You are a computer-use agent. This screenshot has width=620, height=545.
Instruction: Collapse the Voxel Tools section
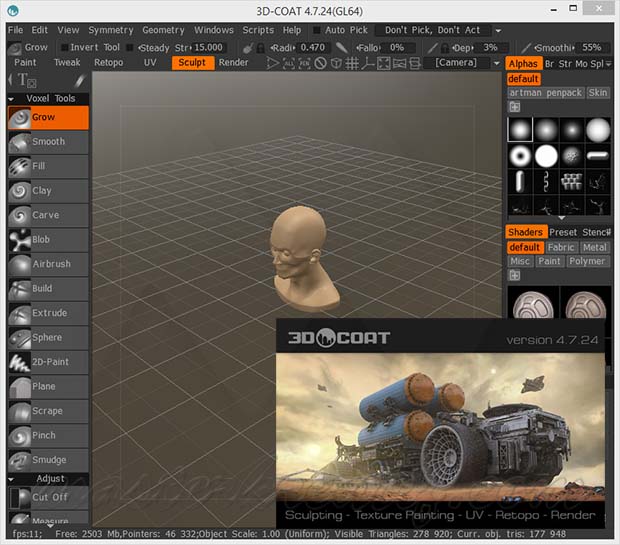coord(11,99)
